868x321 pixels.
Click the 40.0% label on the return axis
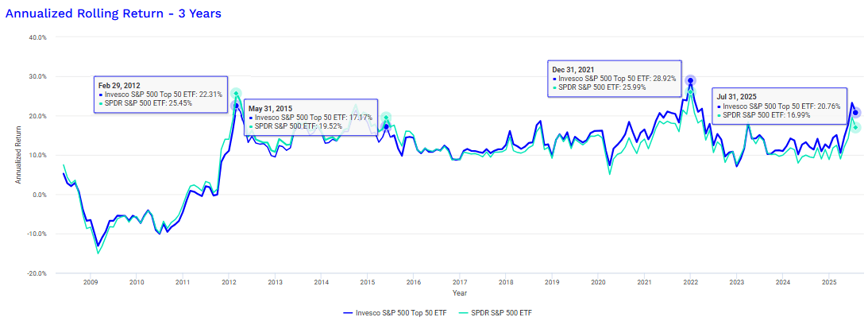37,37
